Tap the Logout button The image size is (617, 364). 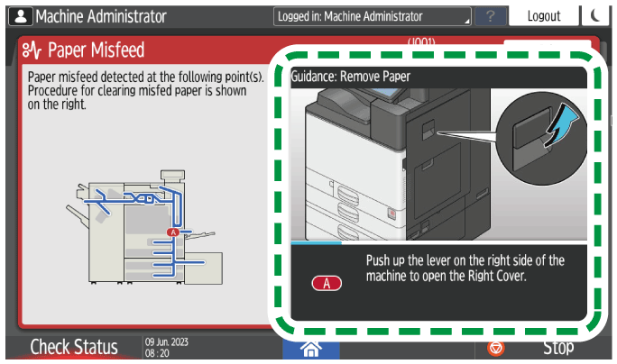coord(544,16)
